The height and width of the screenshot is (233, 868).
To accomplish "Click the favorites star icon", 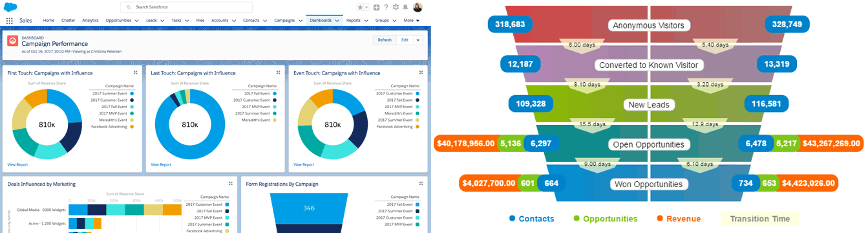I will (361, 7).
